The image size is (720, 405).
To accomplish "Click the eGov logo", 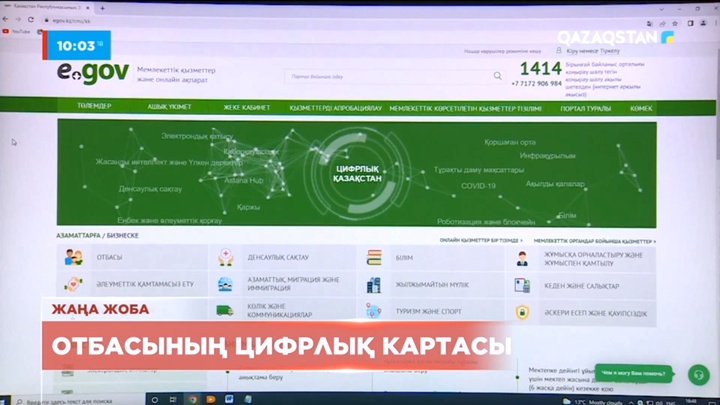I will 93,73.
